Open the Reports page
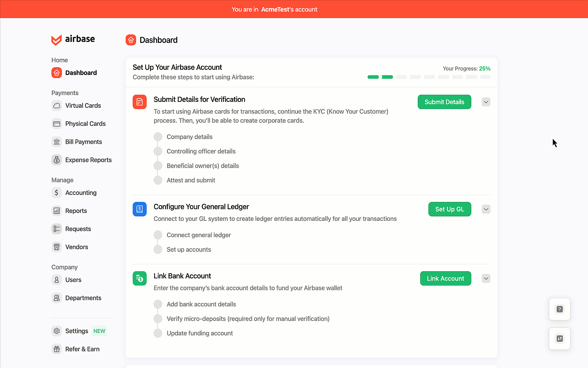 69,211
